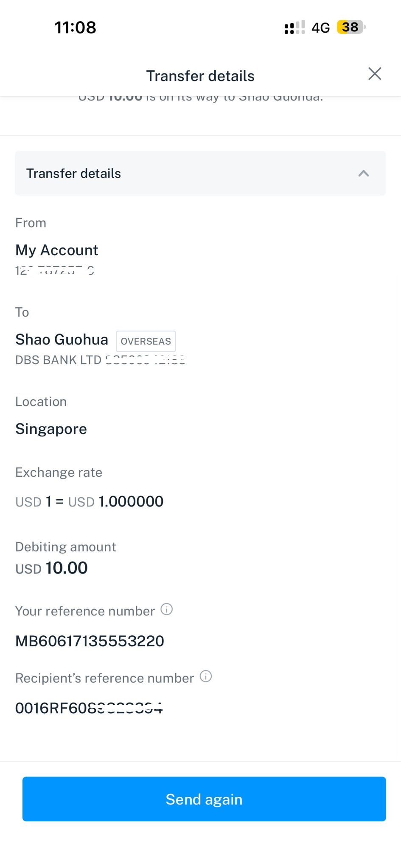Open info icon beside Your reference number
Screen dimensions: 401x868
[x=167, y=609]
